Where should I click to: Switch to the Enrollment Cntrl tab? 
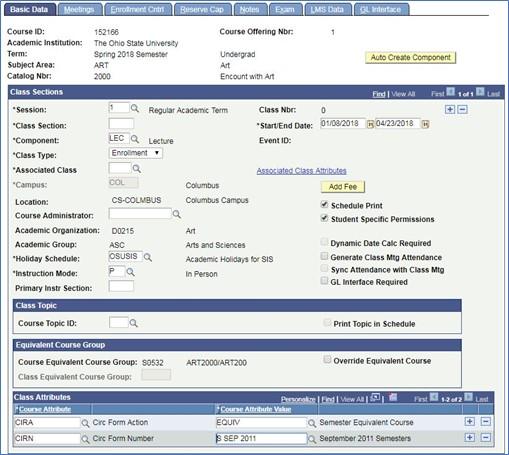(x=138, y=10)
